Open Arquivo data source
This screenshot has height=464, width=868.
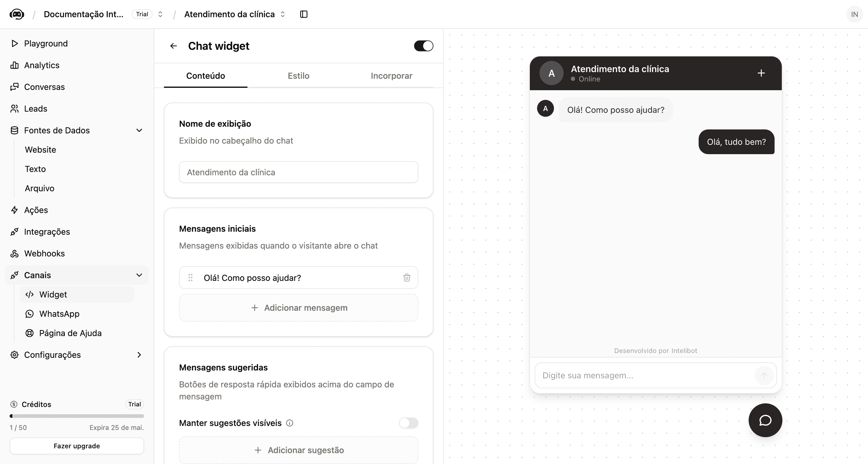(x=39, y=188)
